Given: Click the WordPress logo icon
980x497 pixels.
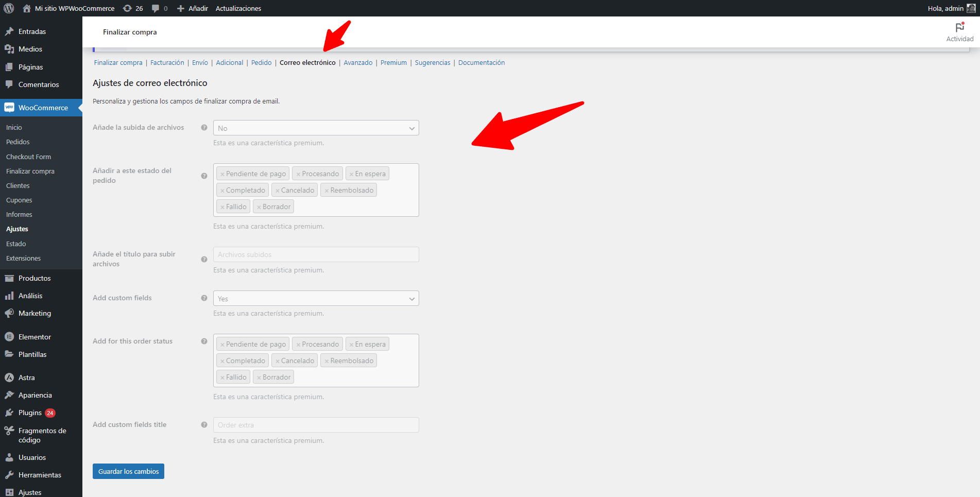Looking at the screenshot, I should [9, 8].
